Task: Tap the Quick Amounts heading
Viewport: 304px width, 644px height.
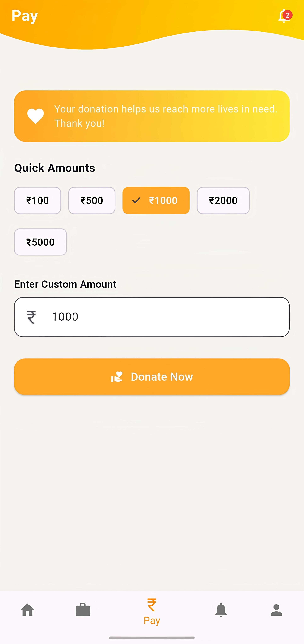Action: coord(55,168)
